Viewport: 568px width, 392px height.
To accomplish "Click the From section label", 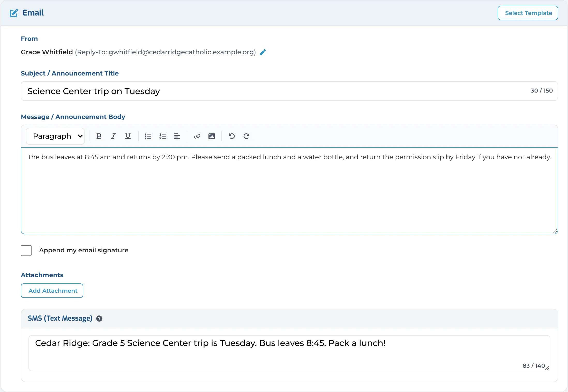I will click(29, 39).
